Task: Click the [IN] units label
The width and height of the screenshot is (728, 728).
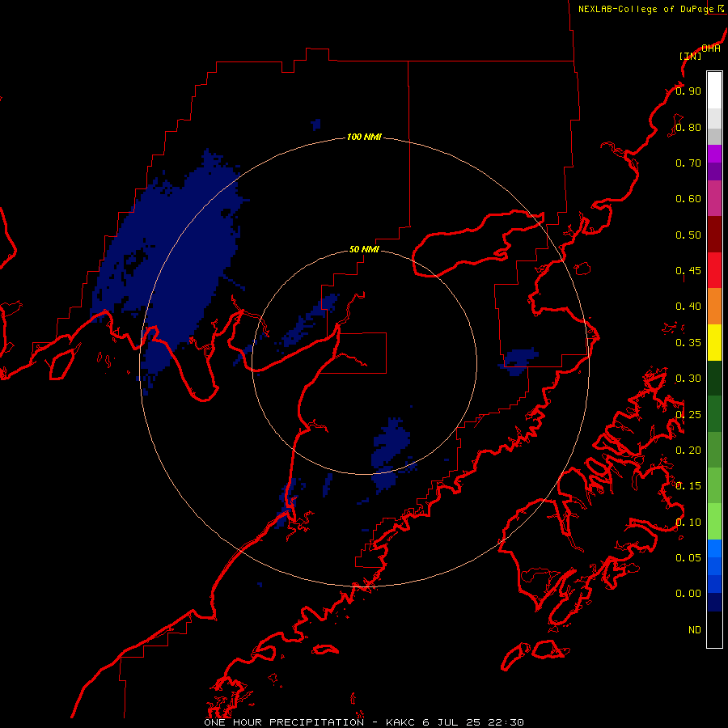Action: pos(690,56)
